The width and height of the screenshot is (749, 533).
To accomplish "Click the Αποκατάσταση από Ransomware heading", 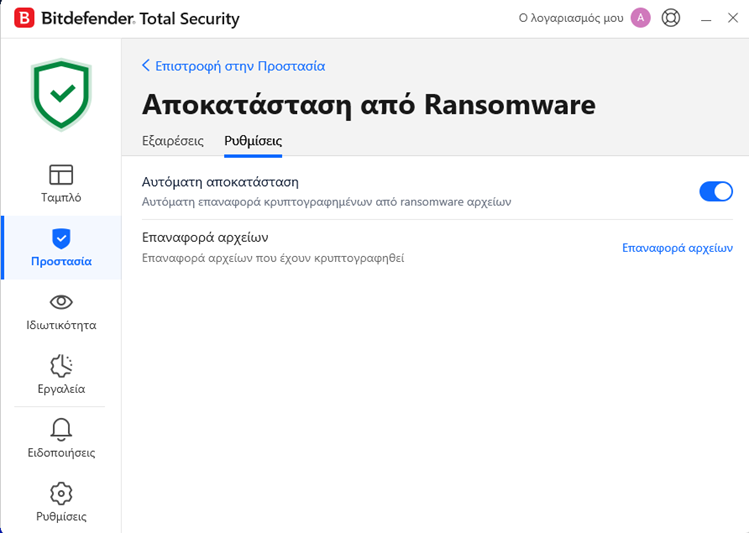I will [368, 104].
